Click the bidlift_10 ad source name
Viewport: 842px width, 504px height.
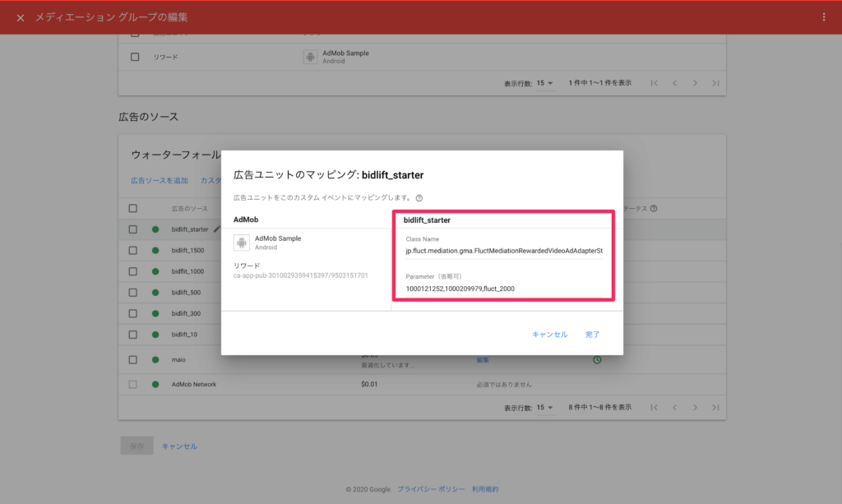coord(185,335)
